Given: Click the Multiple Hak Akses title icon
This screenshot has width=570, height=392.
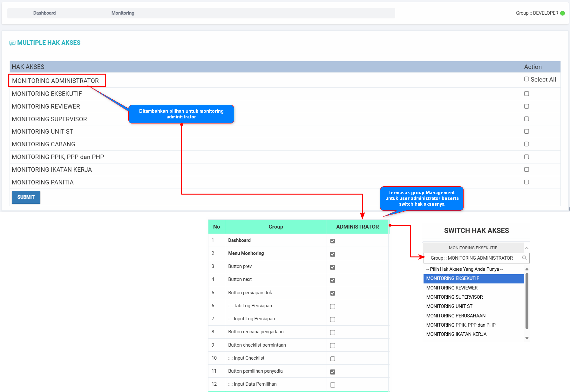Looking at the screenshot, I should tap(12, 43).
